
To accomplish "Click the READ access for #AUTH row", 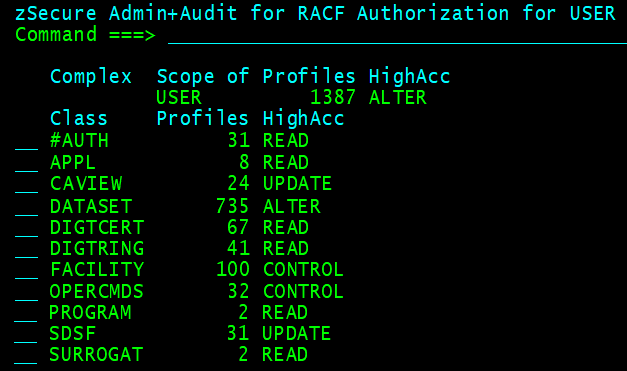I will point(286,141).
